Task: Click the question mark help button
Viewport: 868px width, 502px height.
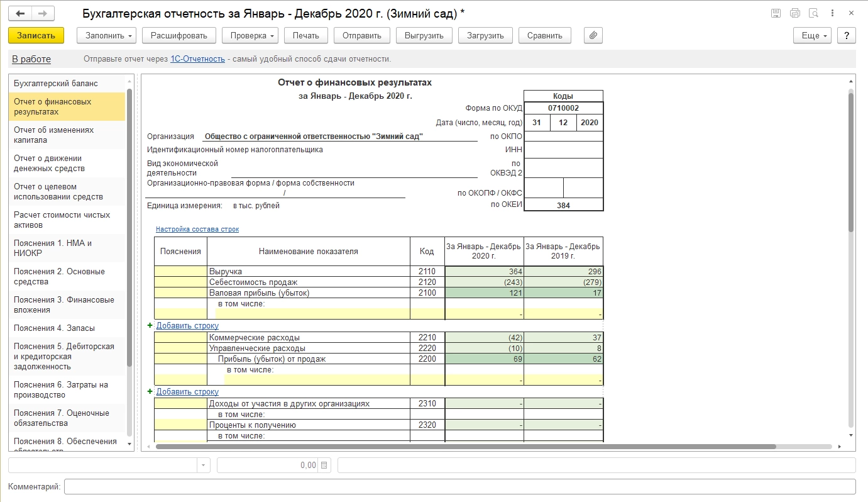Action: tap(847, 36)
